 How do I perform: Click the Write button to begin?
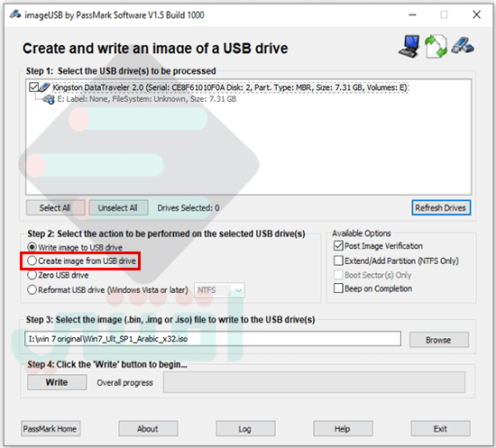pos(57,382)
